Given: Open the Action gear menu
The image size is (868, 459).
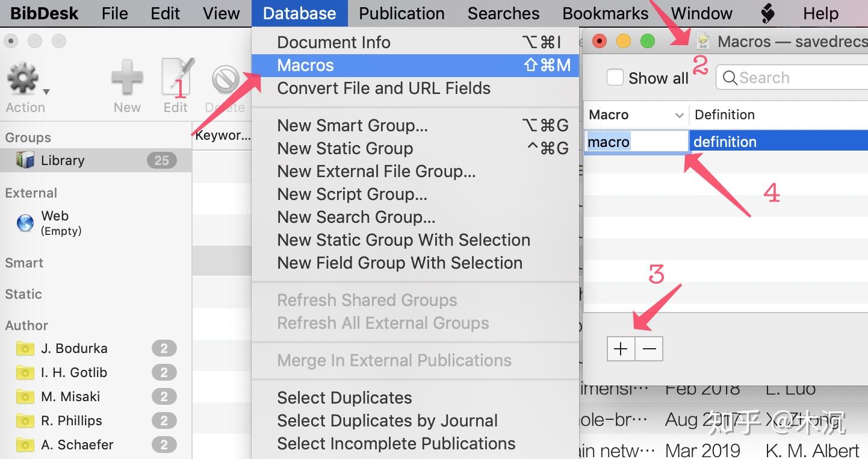Looking at the screenshot, I should point(22,78).
